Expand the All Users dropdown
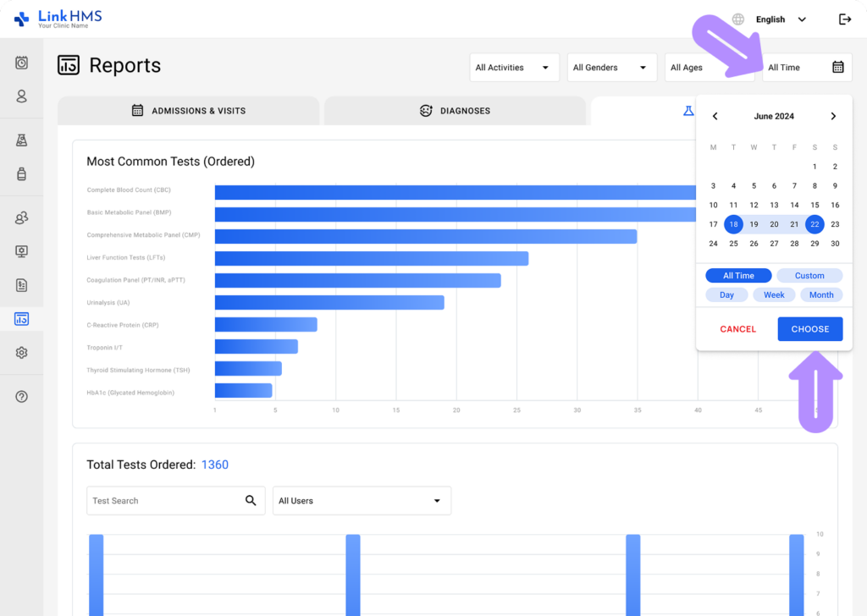 (x=362, y=501)
